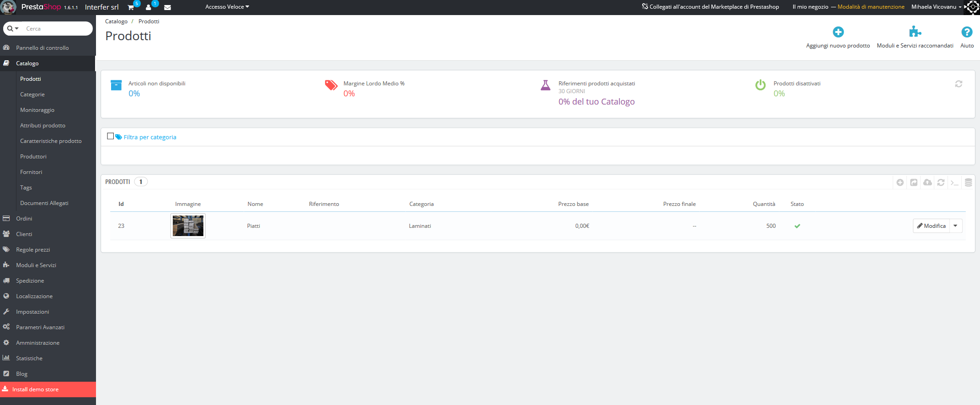
Task: Click inside the Cerca search field
Action: point(57,28)
